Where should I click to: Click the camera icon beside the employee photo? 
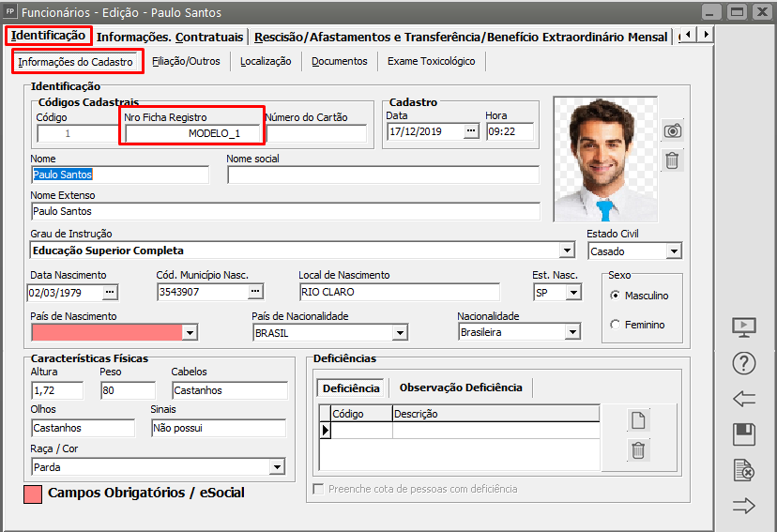click(673, 130)
